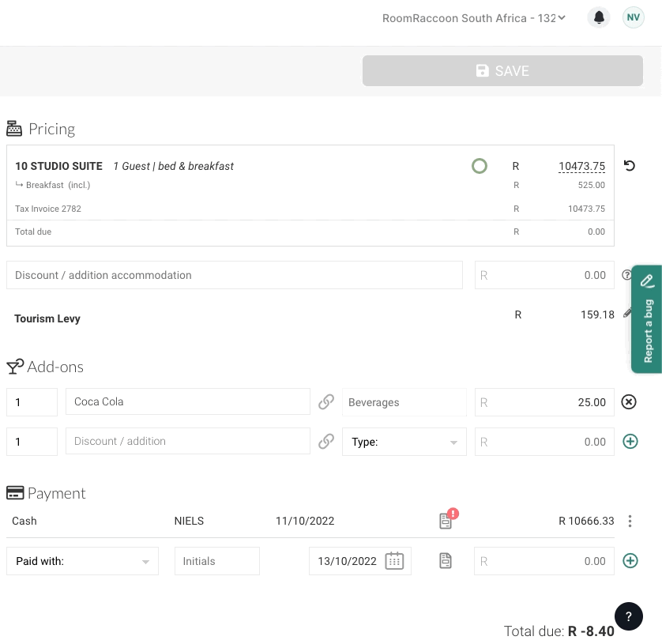Open the calendar date picker icon
The height and width of the screenshot is (644, 662).
click(x=394, y=561)
